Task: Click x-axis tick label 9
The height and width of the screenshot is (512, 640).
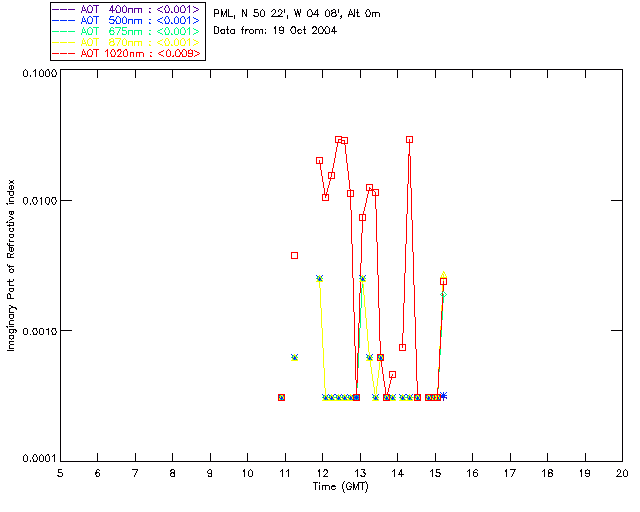Action: pos(210,473)
